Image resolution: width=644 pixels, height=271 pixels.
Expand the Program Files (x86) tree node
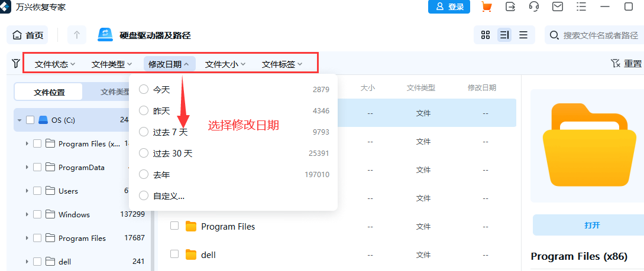coord(27,144)
